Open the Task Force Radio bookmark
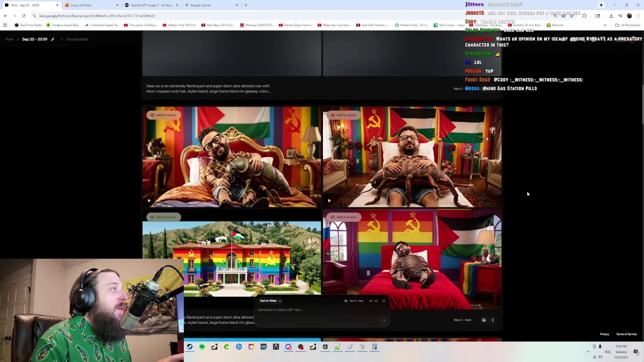This screenshot has width=644, height=362. click(29, 25)
